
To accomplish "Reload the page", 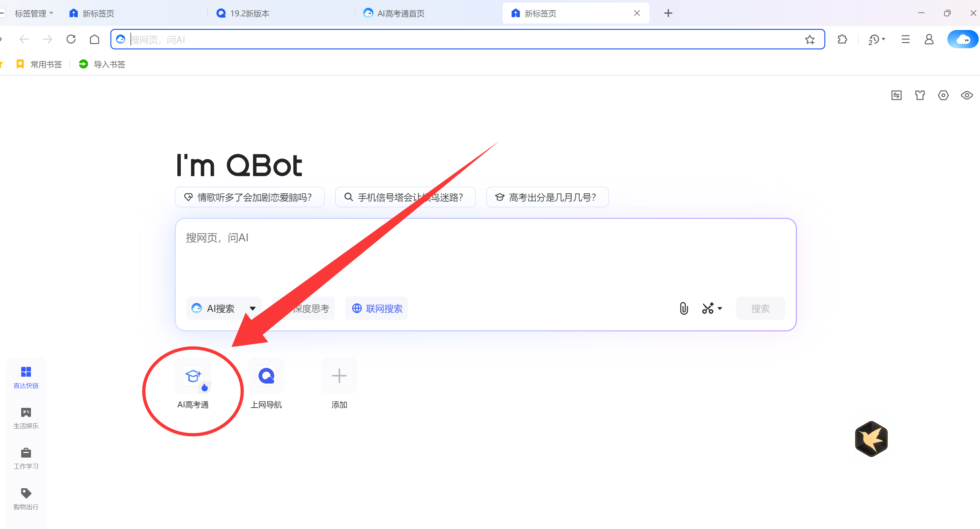I will coord(71,39).
